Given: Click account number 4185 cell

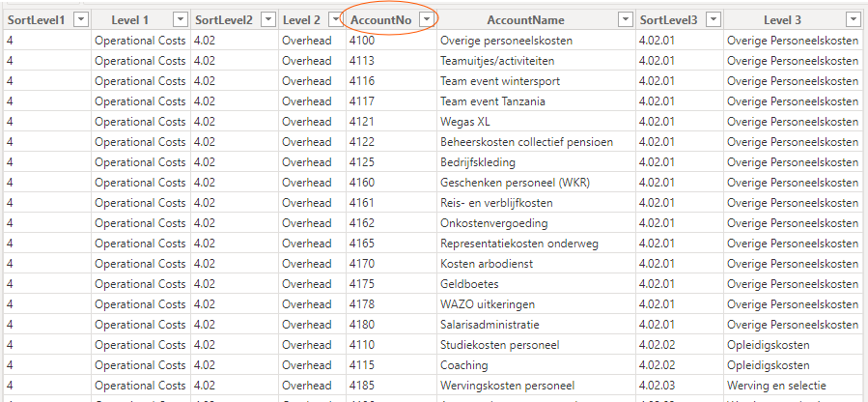Looking at the screenshot, I should 391,386.
